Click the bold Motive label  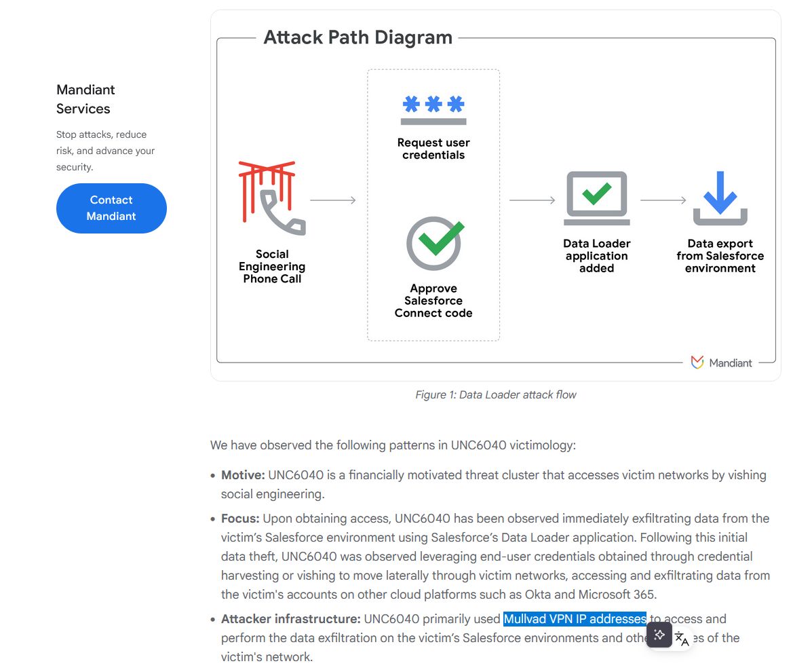[x=243, y=475]
